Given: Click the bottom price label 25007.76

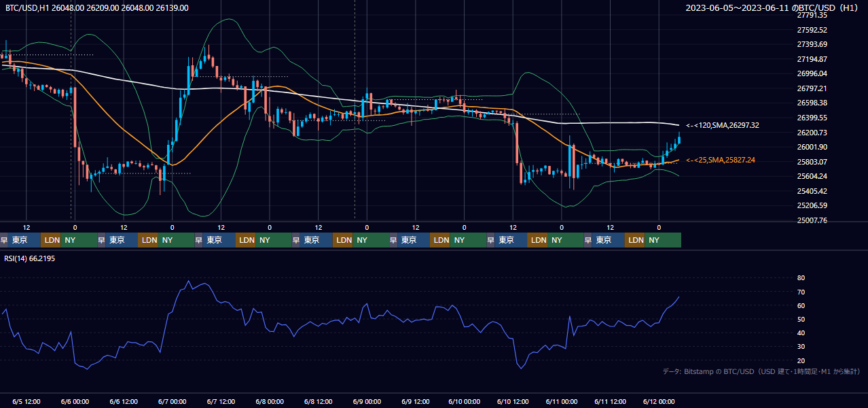Looking at the screenshot, I should point(812,220).
